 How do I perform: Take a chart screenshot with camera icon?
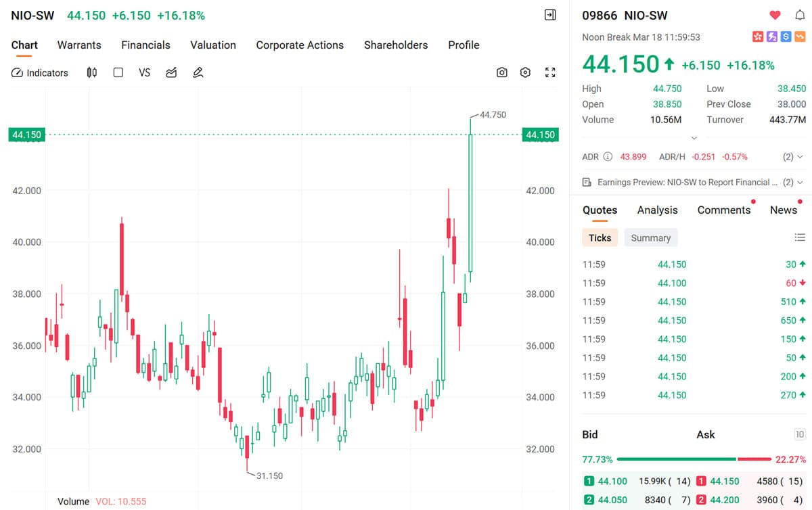point(501,72)
